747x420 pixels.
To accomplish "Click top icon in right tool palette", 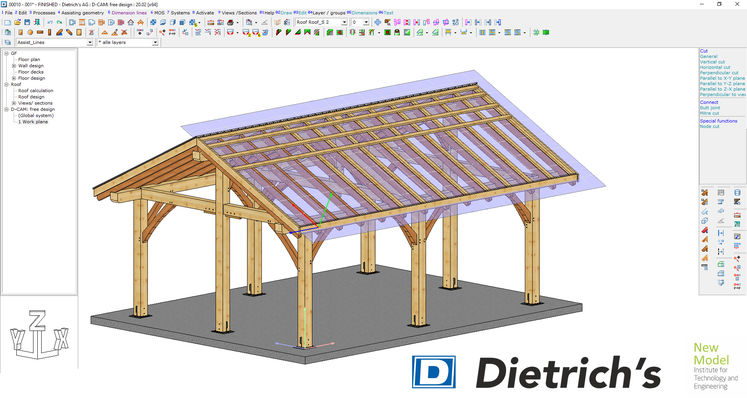I will [705, 193].
